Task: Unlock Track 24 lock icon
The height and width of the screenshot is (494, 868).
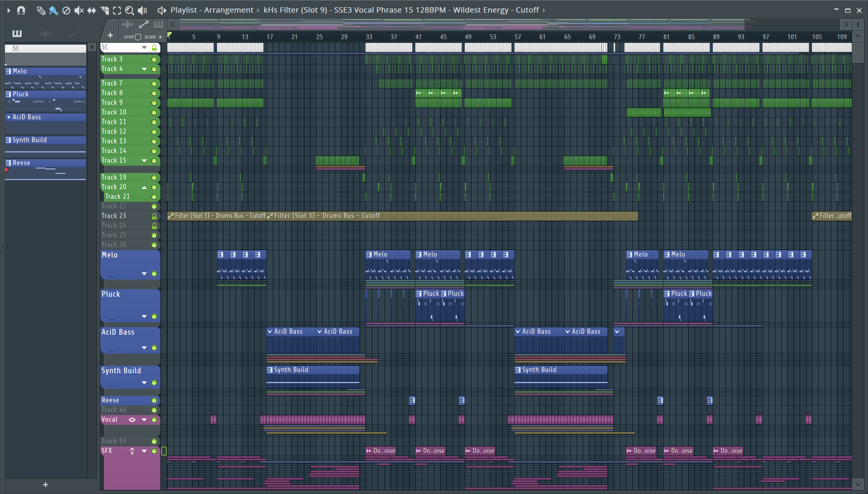Action: [154, 226]
